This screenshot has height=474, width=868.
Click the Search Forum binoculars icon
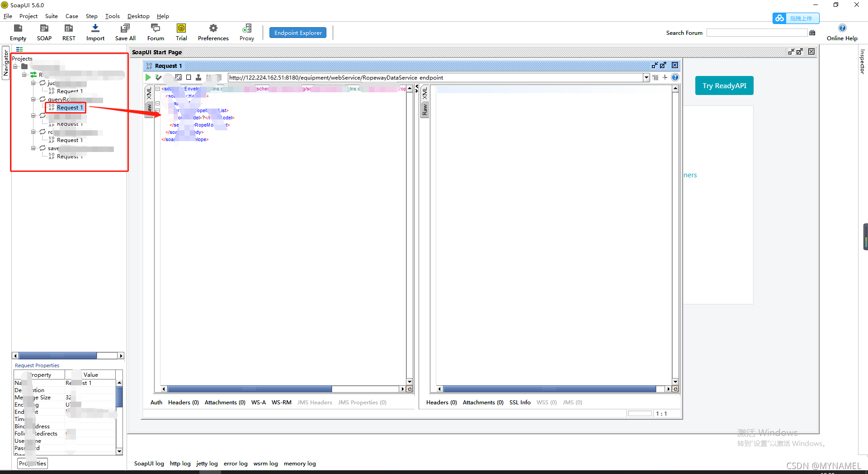click(812, 33)
